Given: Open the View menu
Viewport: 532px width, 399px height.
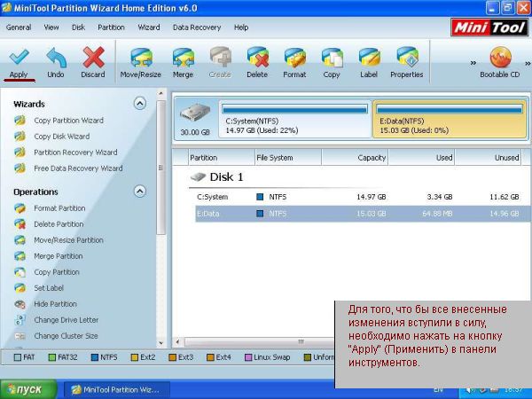Looking at the screenshot, I should [51, 27].
